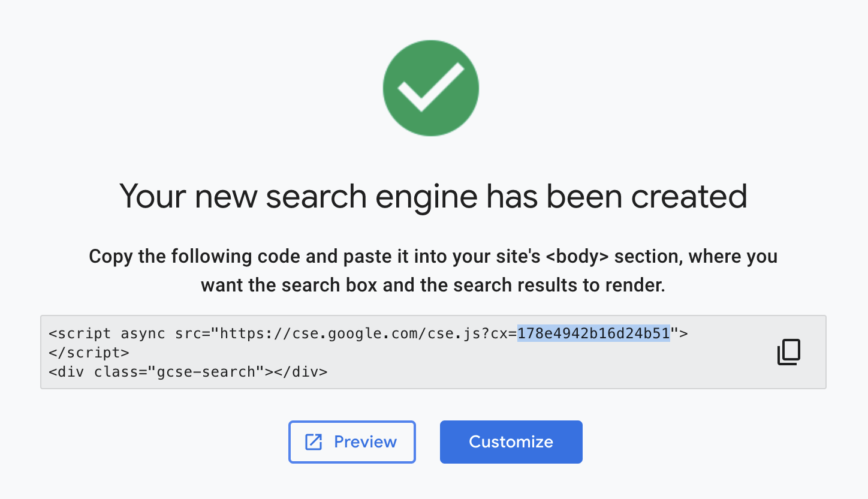Click the "gcse-search" class name
This screenshot has height=499, width=868.
coord(211,371)
